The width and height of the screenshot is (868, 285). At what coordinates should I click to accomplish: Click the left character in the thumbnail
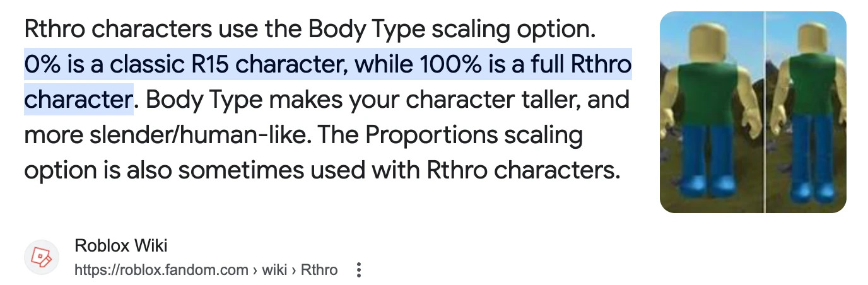[x=712, y=113]
